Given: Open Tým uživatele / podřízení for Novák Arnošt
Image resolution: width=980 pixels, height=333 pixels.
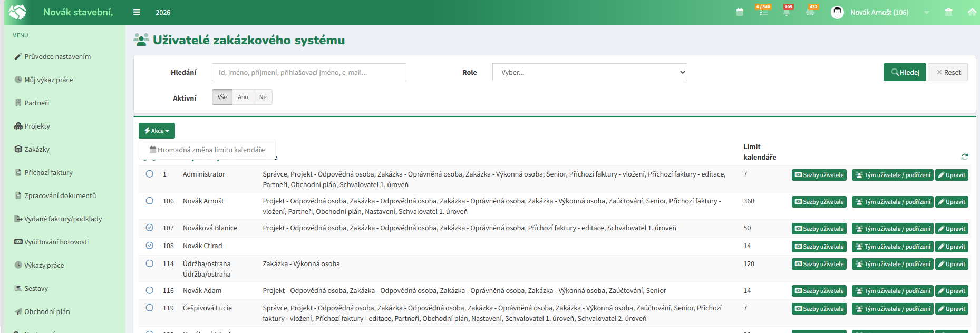Looking at the screenshot, I should click(892, 202).
